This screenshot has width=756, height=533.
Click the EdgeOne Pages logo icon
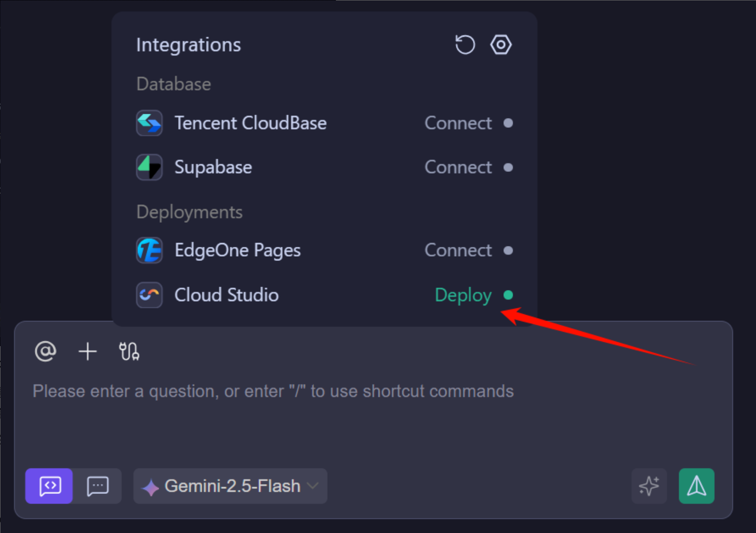[x=149, y=250]
